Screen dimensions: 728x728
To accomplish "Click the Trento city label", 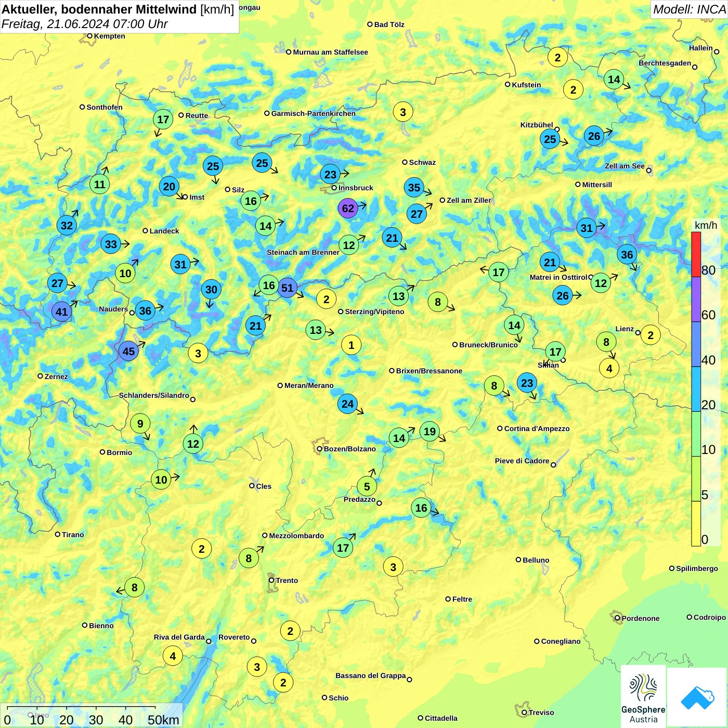I will [x=287, y=580].
